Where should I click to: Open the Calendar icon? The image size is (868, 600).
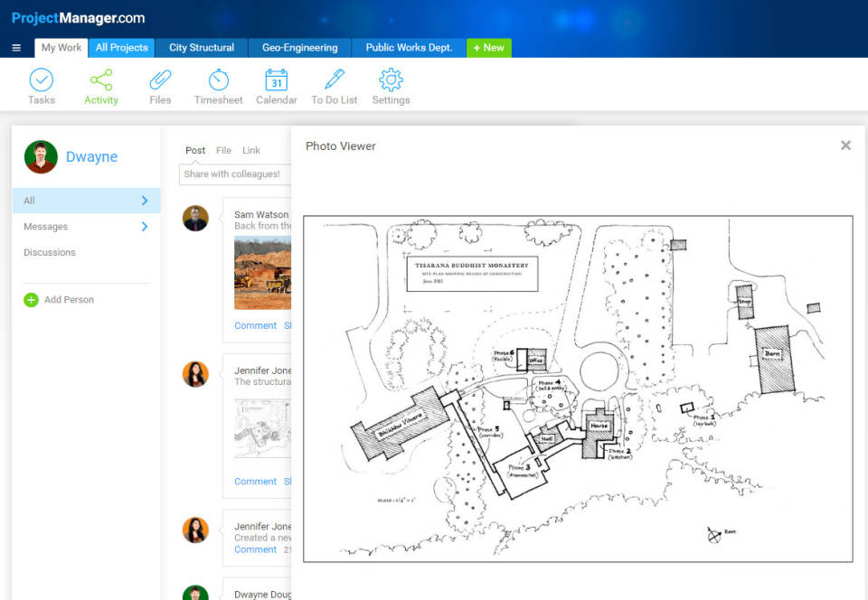point(276,80)
